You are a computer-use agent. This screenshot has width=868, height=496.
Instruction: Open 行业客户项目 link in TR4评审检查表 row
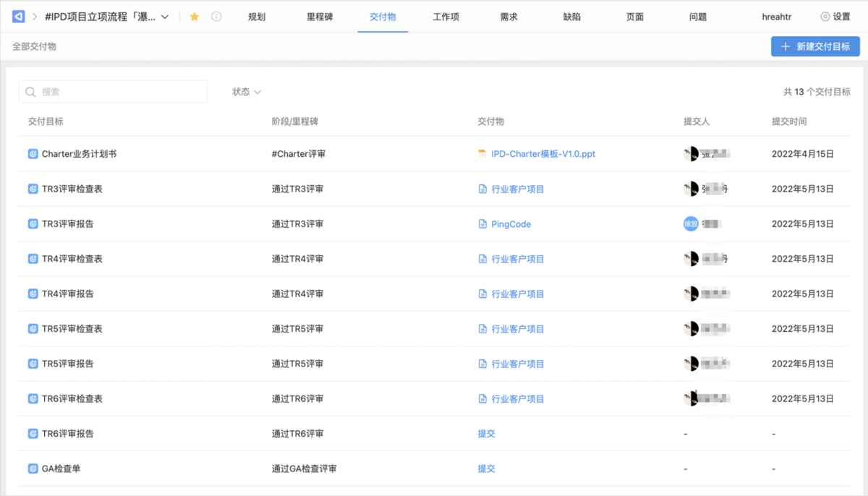coord(518,259)
